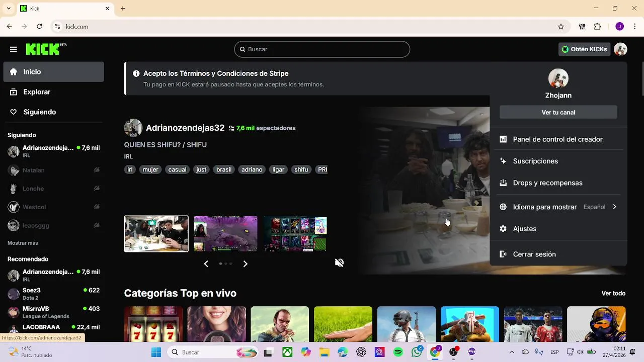Click in the Kick Buscar search field

(322, 49)
